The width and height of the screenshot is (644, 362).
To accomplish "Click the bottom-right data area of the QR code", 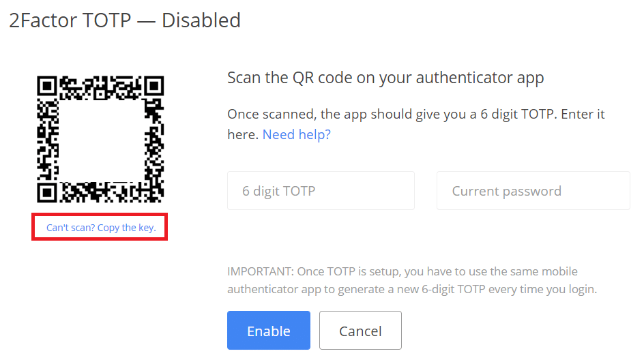I will click(x=154, y=192).
